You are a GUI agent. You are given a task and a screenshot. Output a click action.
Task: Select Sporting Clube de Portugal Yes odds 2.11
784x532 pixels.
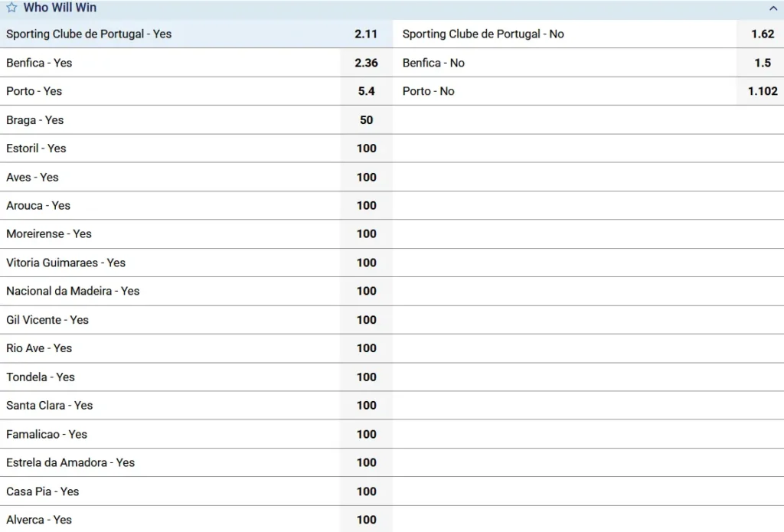[x=366, y=34]
